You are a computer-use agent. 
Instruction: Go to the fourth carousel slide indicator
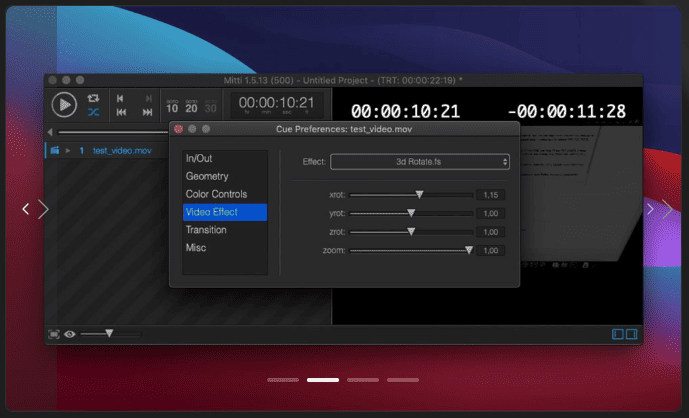[x=403, y=380]
